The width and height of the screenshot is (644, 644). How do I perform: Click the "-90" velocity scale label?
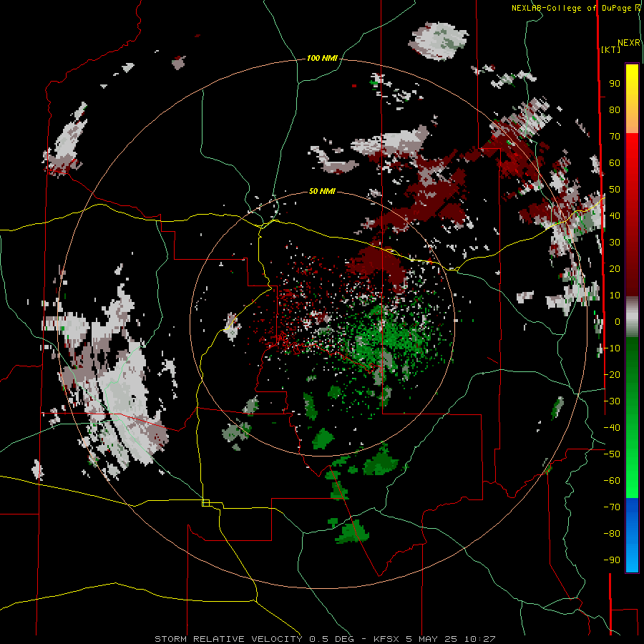[612, 560]
